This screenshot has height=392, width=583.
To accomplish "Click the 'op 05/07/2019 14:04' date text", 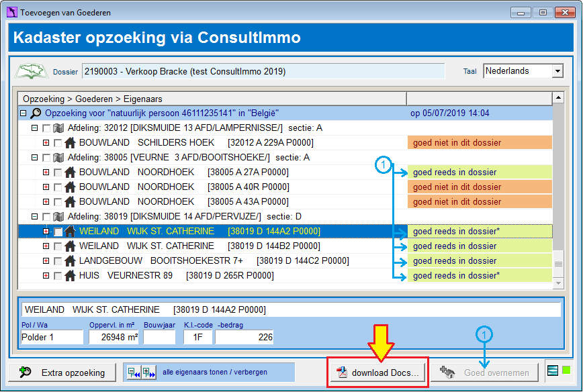I will click(449, 113).
